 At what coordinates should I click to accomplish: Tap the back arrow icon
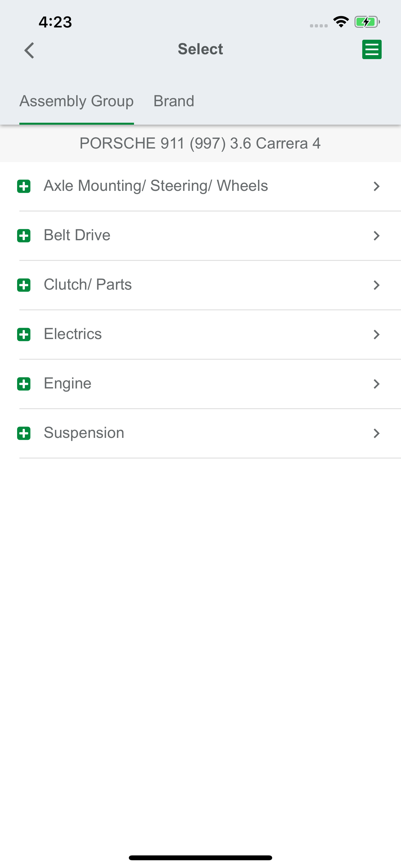29,50
